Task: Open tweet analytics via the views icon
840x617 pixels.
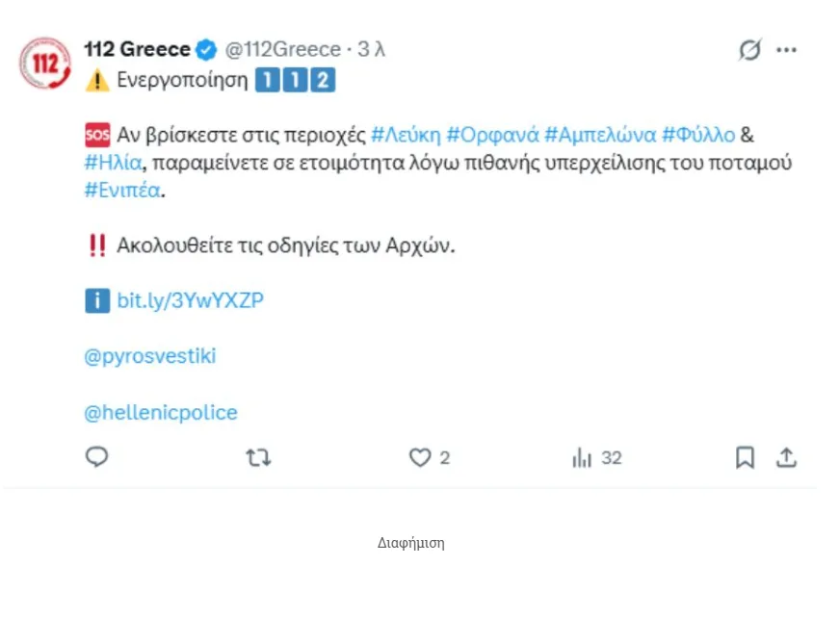Action: click(581, 457)
